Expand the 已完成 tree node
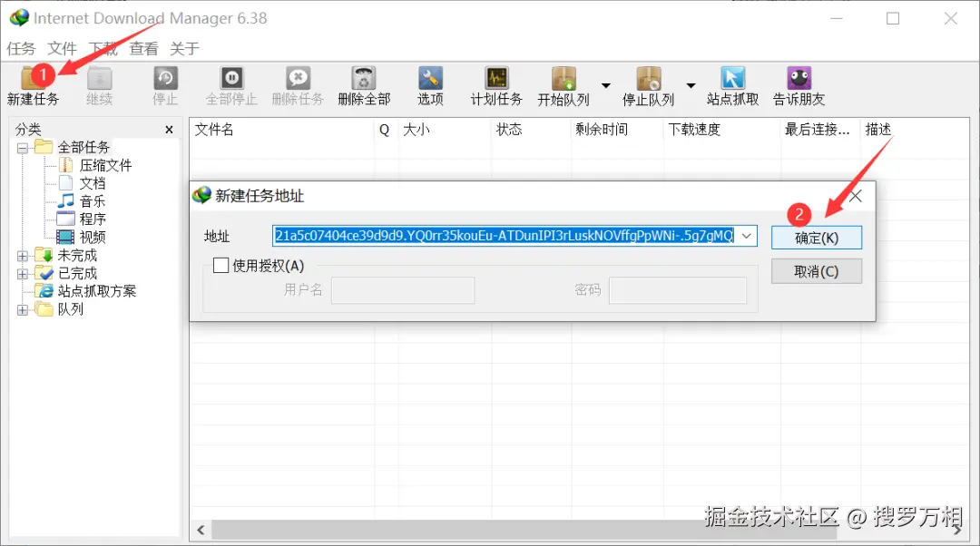980x546 pixels. [x=23, y=274]
